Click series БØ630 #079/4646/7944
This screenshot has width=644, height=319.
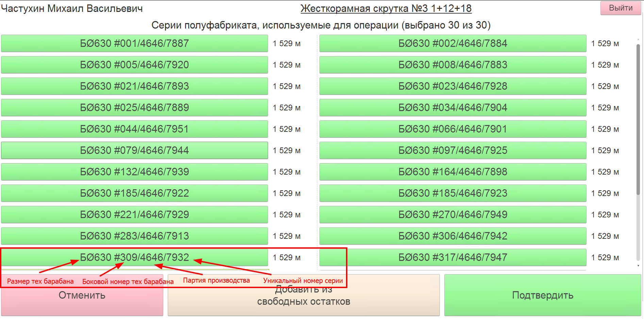tap(134, 150)
